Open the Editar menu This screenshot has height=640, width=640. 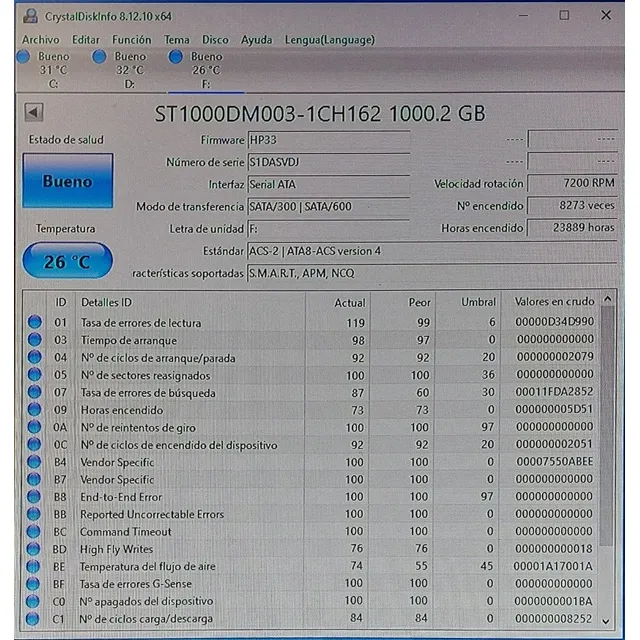point(86,40)
